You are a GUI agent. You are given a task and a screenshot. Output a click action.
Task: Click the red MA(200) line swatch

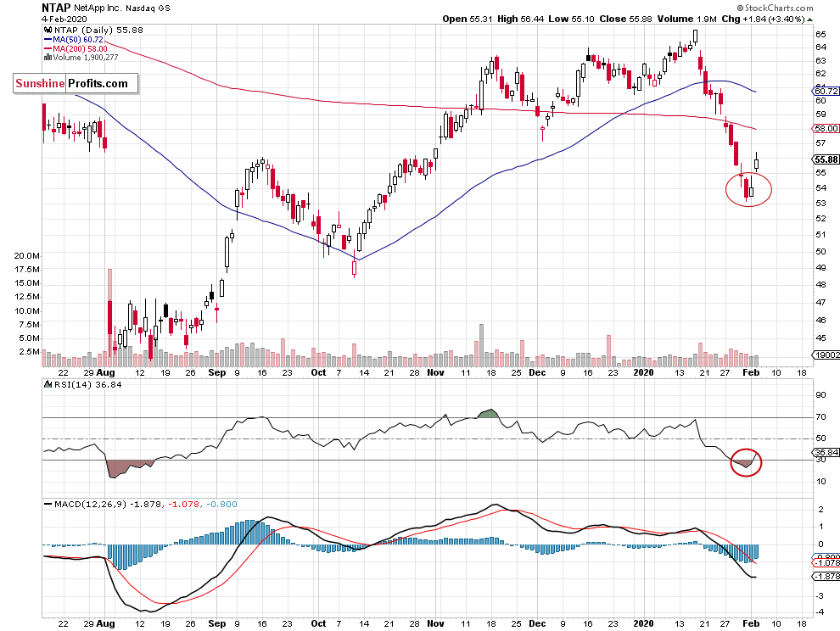(x=48, y=48)
